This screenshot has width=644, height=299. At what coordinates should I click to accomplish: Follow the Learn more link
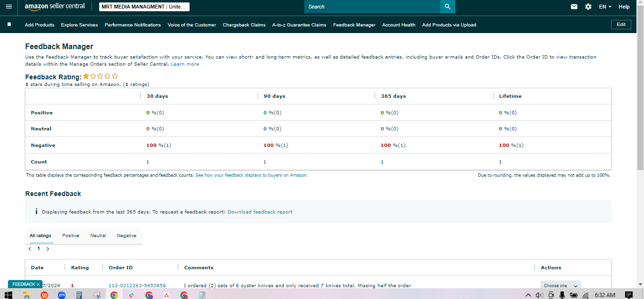(185, 64)
